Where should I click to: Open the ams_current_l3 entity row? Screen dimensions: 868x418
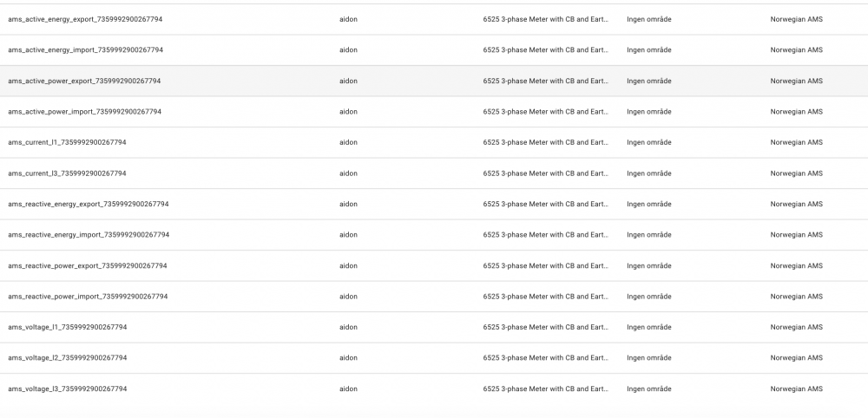point(67,173)
